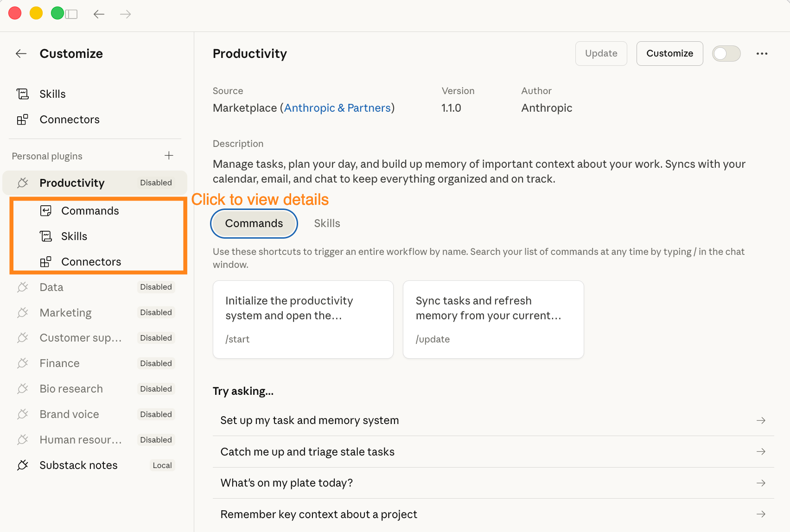Click the Human resources plug icon
The image size is (790, 532).
pyautogui.click(x=23, y=440)
